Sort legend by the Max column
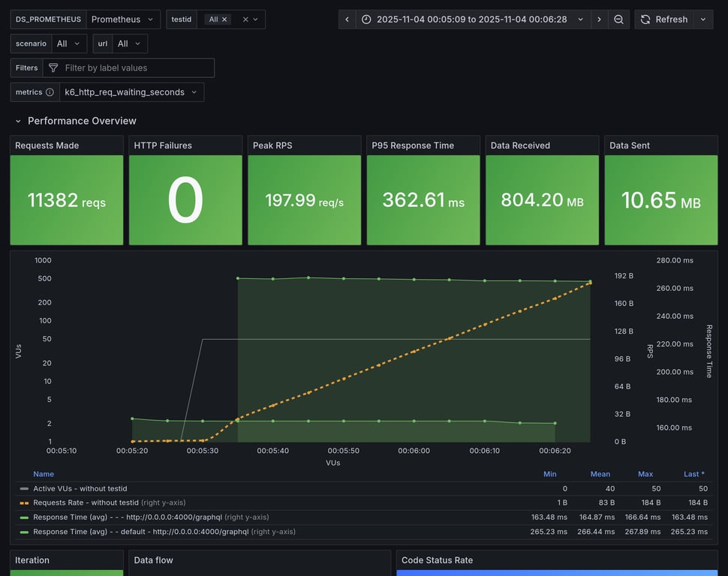Viewport: 728px width, 576px height. pos(645,474)
